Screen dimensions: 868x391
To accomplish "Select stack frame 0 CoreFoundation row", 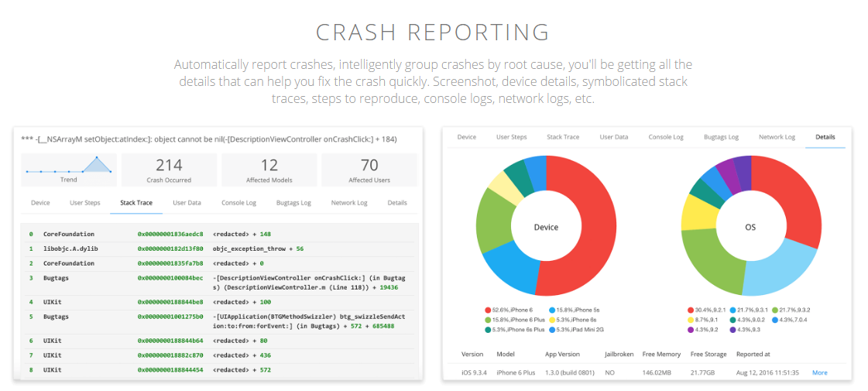I will (x=219, y=235).
